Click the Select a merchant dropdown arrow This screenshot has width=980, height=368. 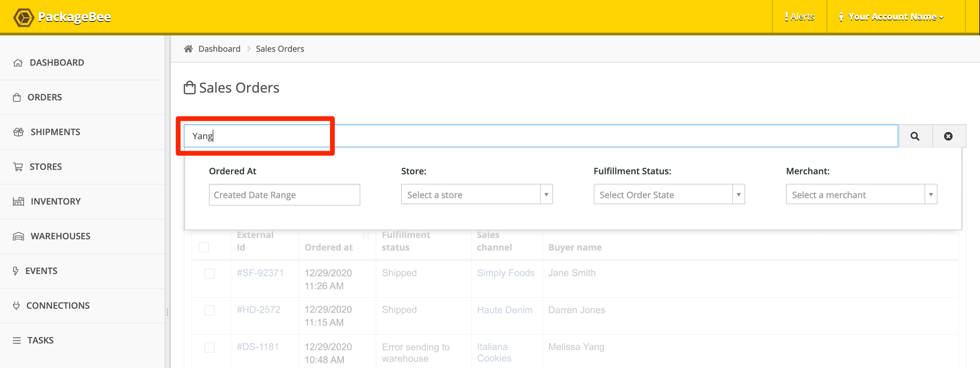click(931, 194)
